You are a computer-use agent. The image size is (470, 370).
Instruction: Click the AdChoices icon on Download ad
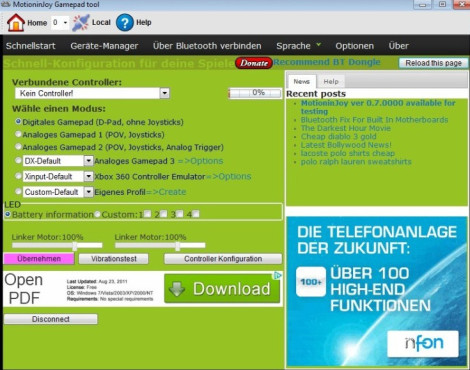(277, 275)
